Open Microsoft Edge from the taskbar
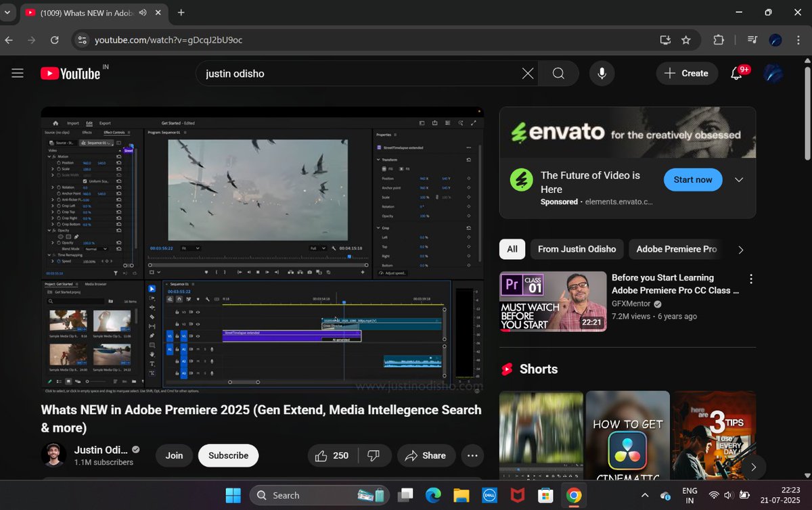This screenshot has height=510, width=812. 433,495
